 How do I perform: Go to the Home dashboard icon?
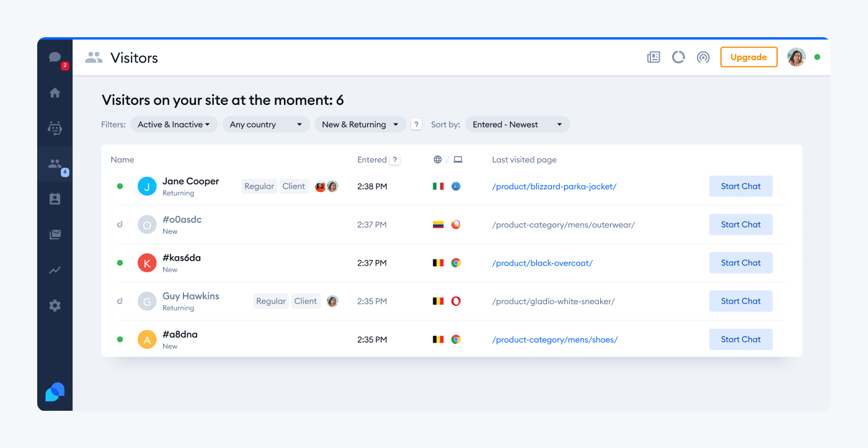pyautogui.click(x=55, y=92)
